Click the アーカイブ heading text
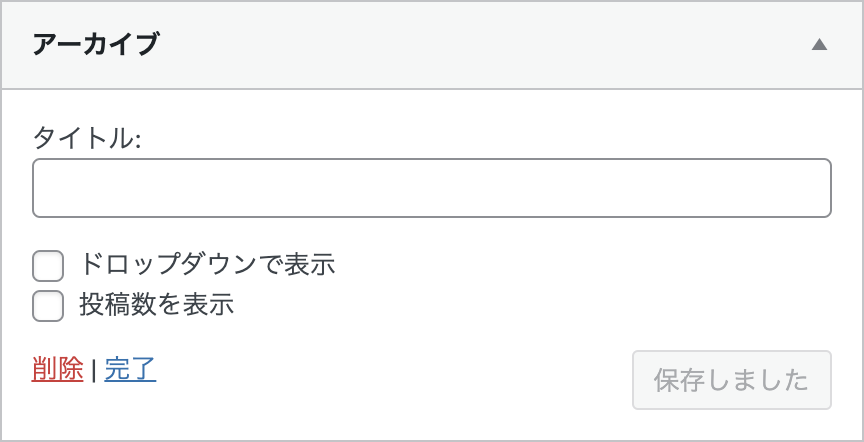Image resolution: width=864 pixels, height=442 pixels. pos(96,45)
